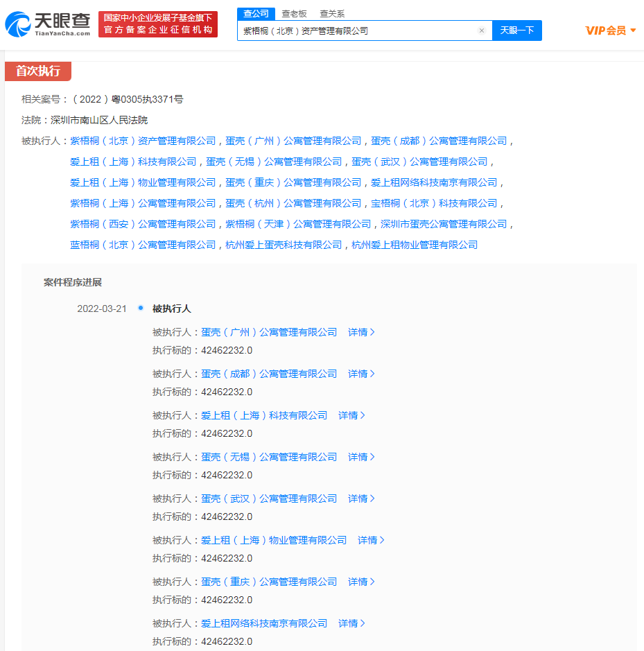Image resolution: width=644 pixels, height=651 pixels.
Task: Open 蛋壳（武汉）公寓管理有限公司 link in top list
Action: click(419, 162)
